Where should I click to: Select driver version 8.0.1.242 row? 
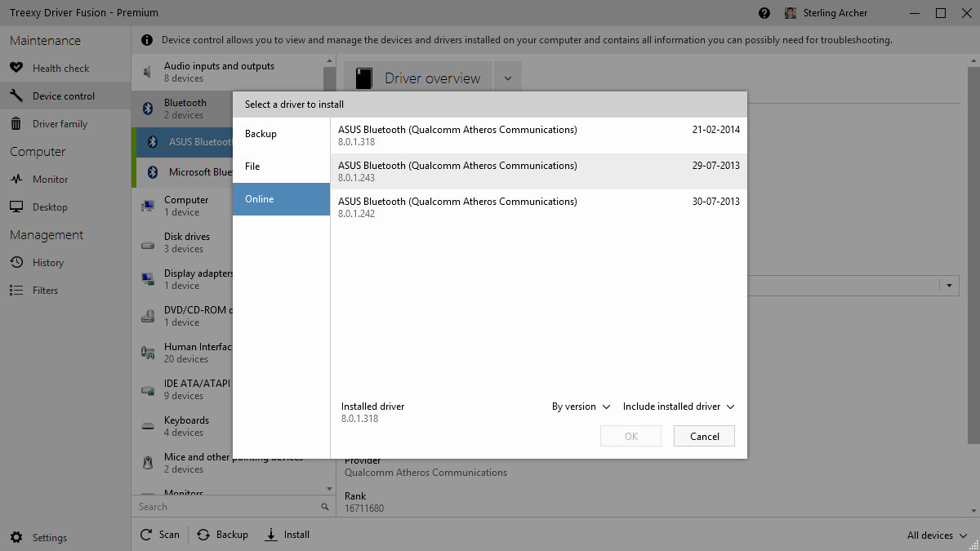pyautogui.click(x=538, y=207)
